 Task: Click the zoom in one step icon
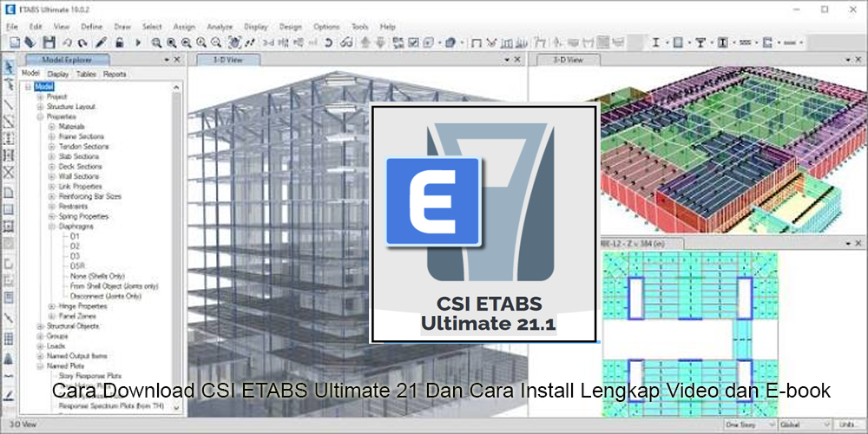tap(201, 43)
